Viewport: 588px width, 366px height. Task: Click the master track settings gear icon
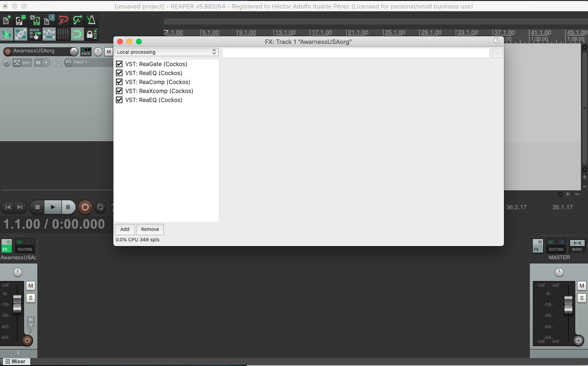pyautogui.click(x=579, y=340)
